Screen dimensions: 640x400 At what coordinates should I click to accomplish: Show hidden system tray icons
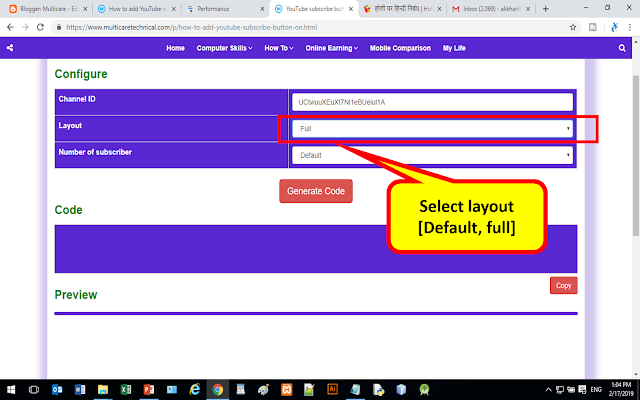pos(549,390)
